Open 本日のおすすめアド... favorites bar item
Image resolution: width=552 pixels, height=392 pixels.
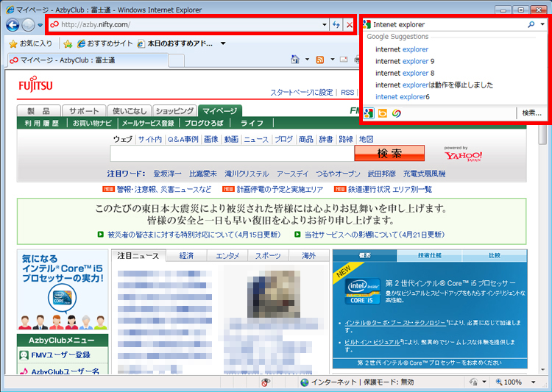click(x=175, y=43)
